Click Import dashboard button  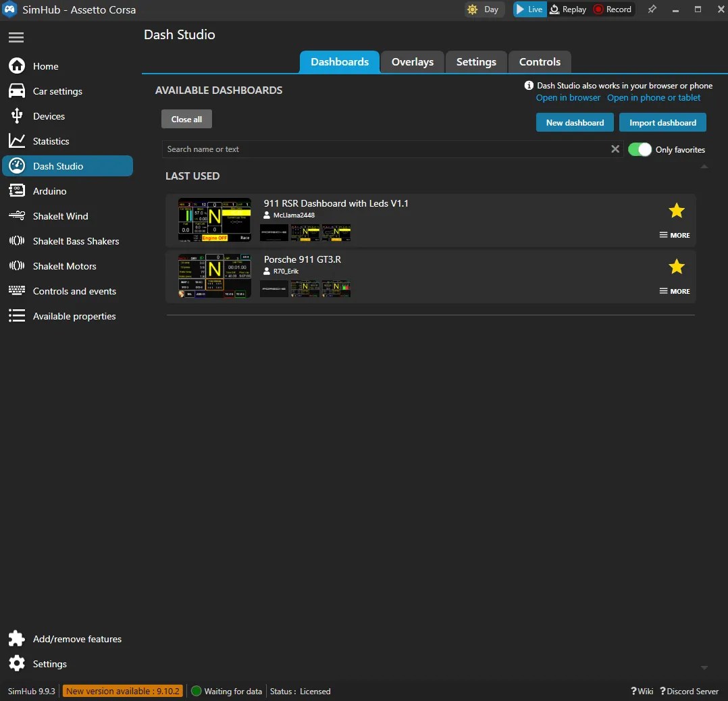click(662, 122)
